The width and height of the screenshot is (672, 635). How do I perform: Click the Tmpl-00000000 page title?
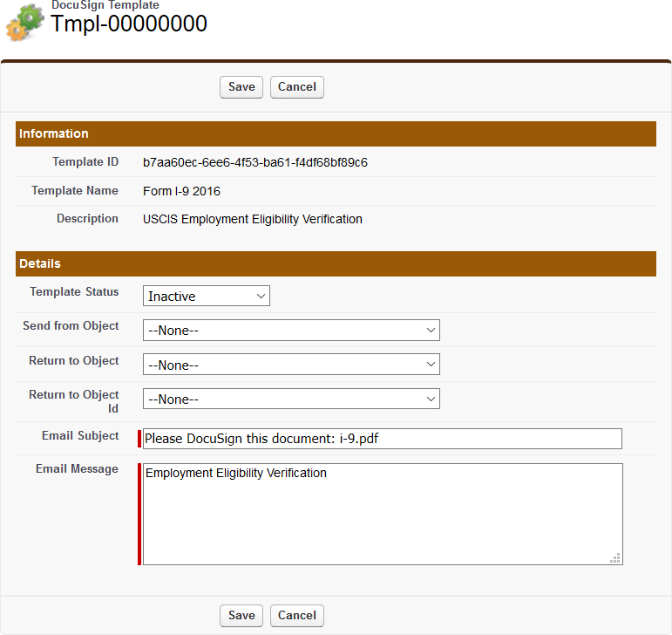point(129,24)
